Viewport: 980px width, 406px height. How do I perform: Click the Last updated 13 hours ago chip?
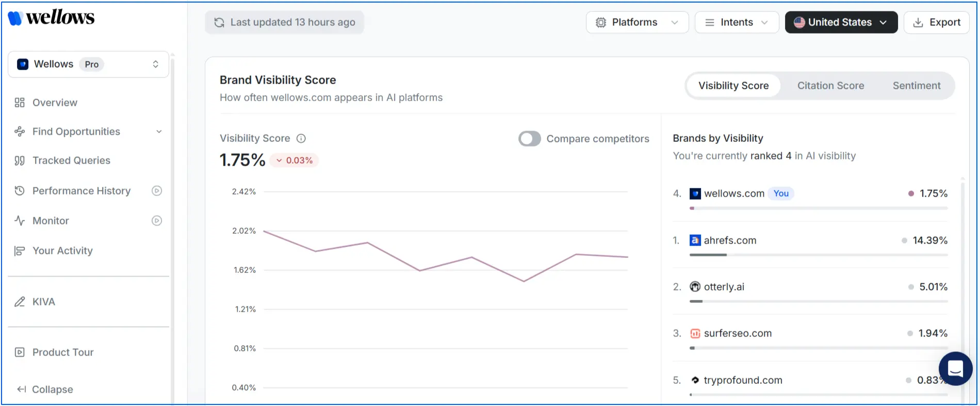pos(285,22)
